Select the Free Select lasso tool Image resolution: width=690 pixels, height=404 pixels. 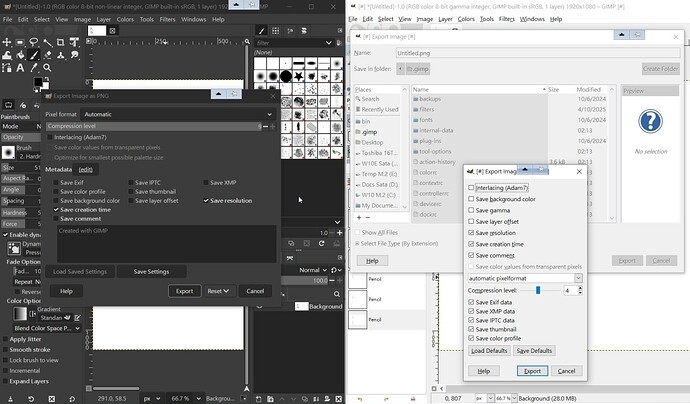point(33,42)
